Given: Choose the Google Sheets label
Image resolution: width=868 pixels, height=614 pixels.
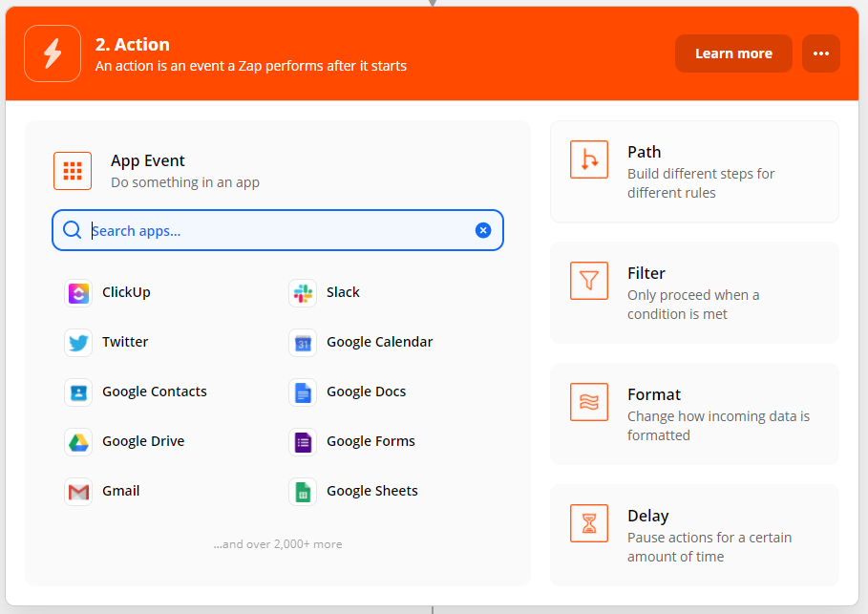Looking at the screenshot, I should pos(372,491).
